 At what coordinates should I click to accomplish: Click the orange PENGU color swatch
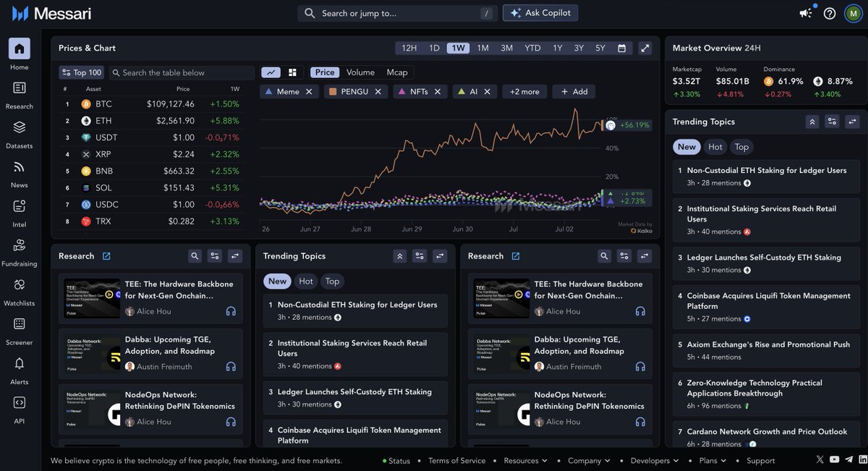point(333,92)
